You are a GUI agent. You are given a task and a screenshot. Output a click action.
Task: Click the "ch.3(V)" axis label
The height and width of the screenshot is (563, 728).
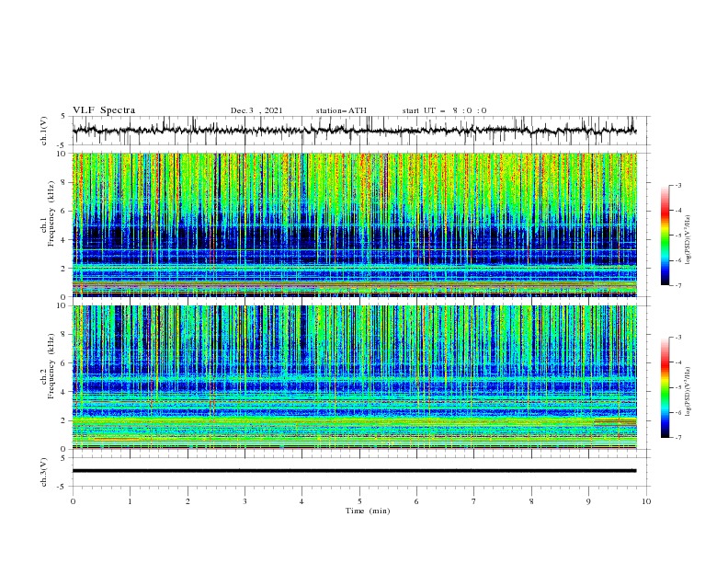(44, 472)
